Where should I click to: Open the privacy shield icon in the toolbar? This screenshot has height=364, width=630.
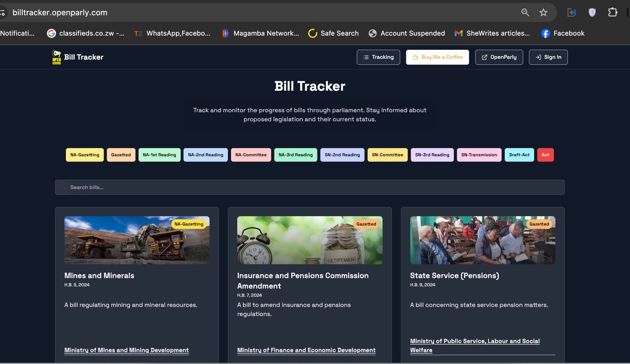[x=592, y=12]
